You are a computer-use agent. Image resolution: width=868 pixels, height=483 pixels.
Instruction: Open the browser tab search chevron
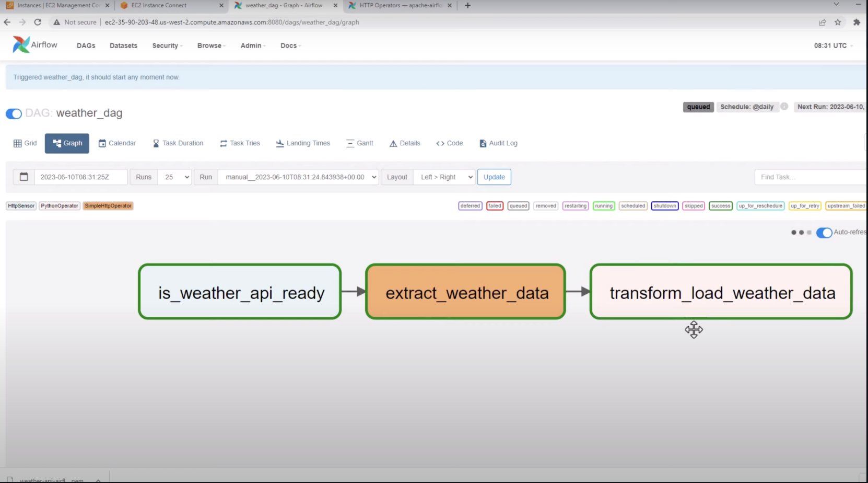836,5
